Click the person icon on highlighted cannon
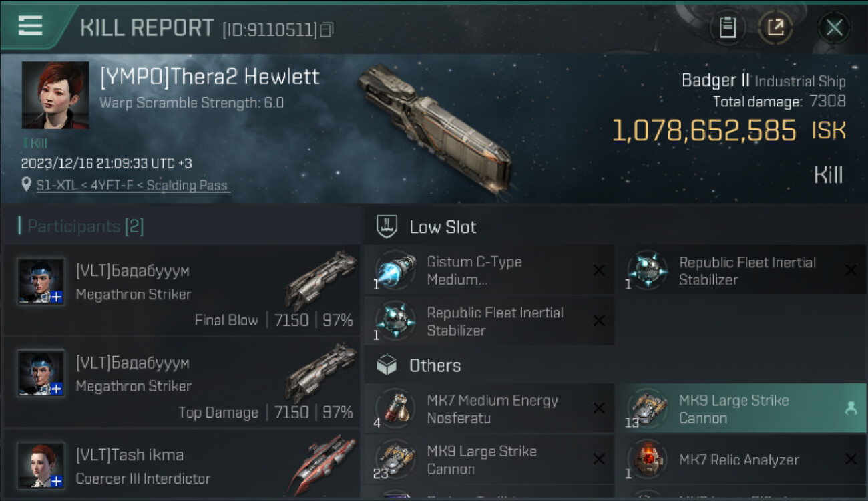The image size is (868, 501). click(851, 409)
